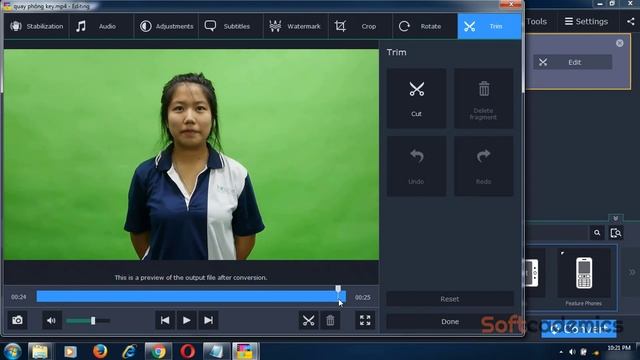The height and width of the screenshot is (360, 640).
Task: Mute the preview with speaker icon
Action: pyautogui.click(x=51, y=320)
